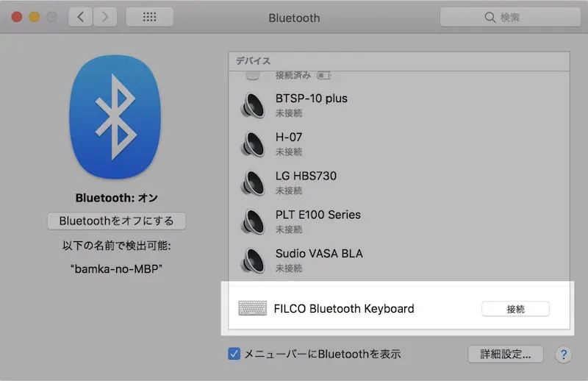Click the FILCO keyboard icon

pos(253,308)
